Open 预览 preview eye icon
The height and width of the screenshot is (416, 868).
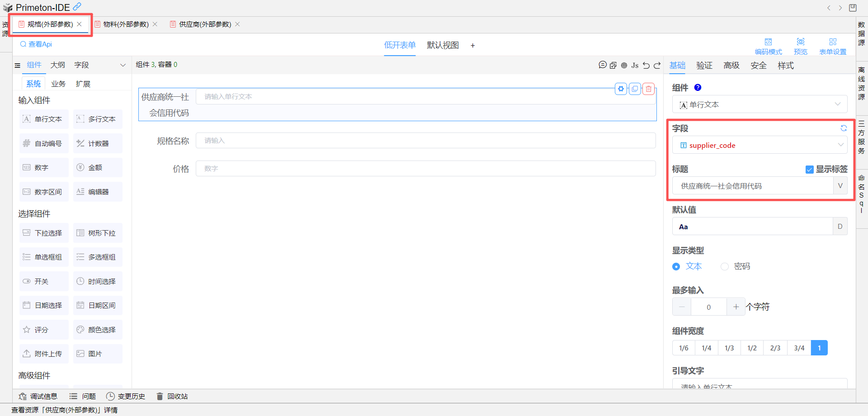pyautogui.click(x=800, y=46)
